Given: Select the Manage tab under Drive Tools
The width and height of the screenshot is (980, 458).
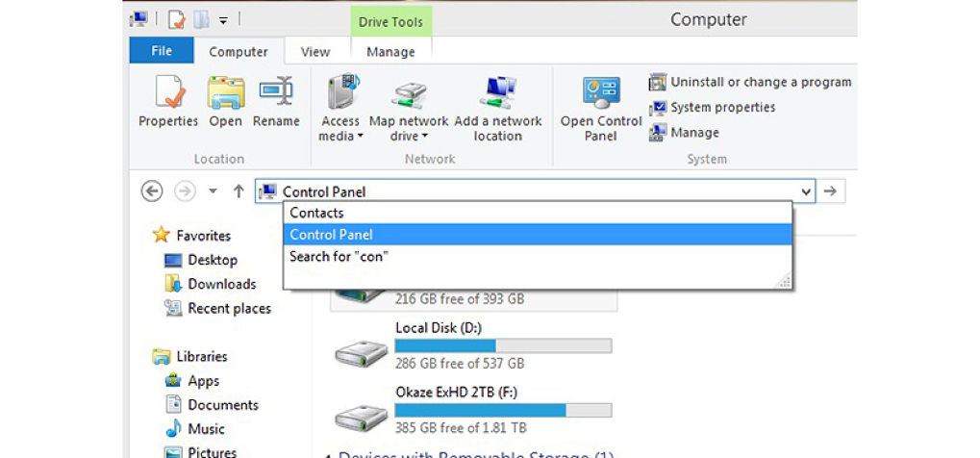Looking at the screenshot, I should (x=390, y=52).
